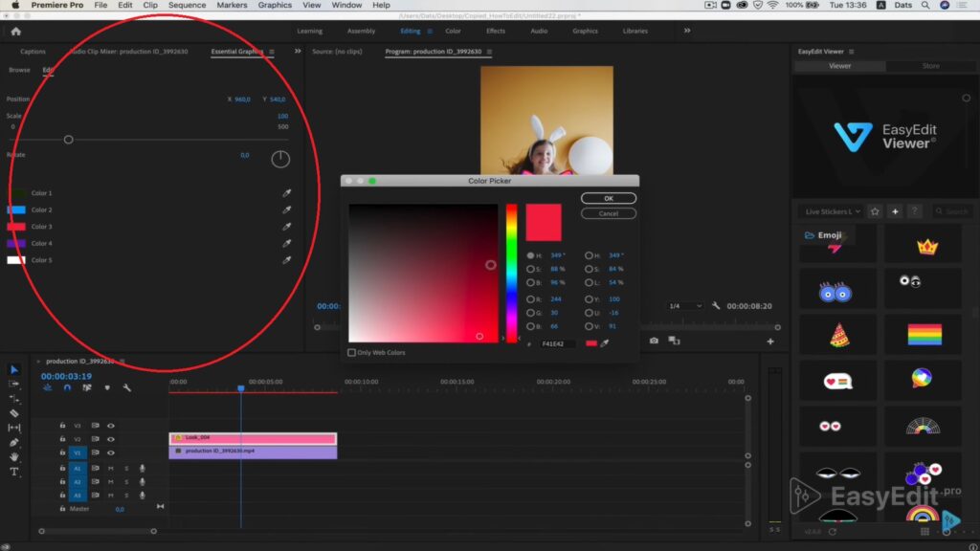The height and width of the screenshot is (551, 980).
Task: Select the Selection arrow tool
Action: pos(14,370)
